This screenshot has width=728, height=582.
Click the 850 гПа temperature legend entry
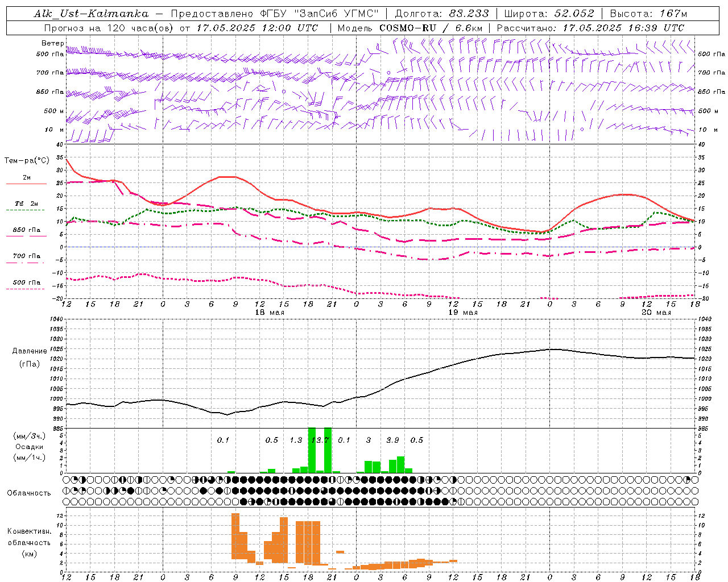point(26,230)
